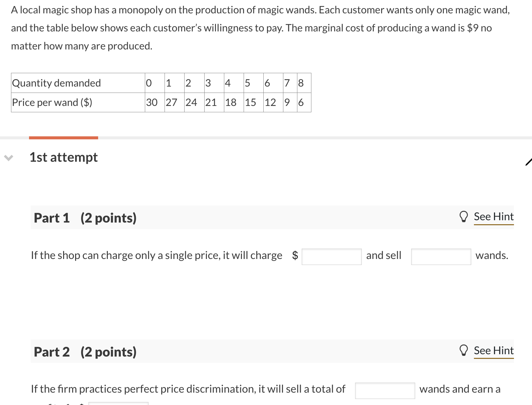
Task: Click the single-price charge input field
Action: point(331,256)
